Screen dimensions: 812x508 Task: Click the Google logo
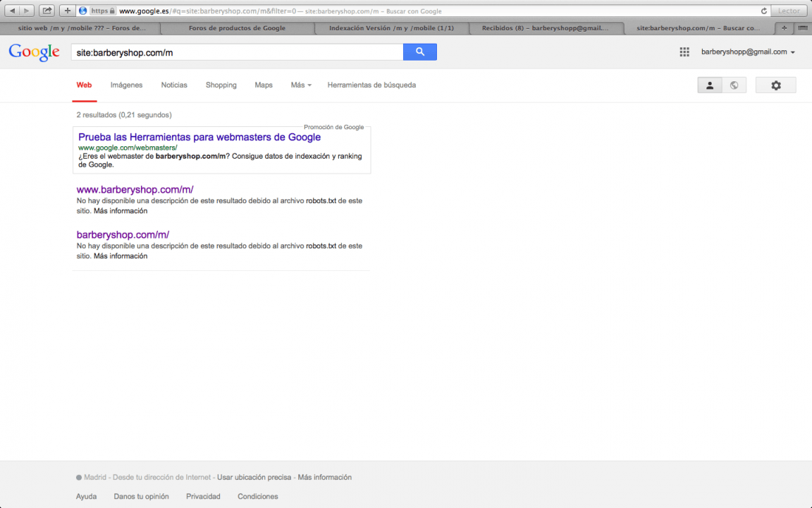(34, 52)
